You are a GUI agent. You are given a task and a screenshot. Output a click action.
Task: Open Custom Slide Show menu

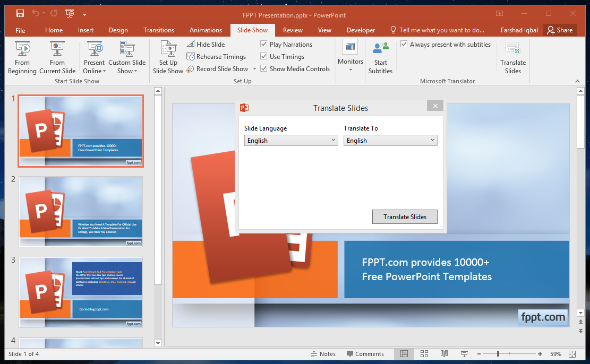(127, 58)
